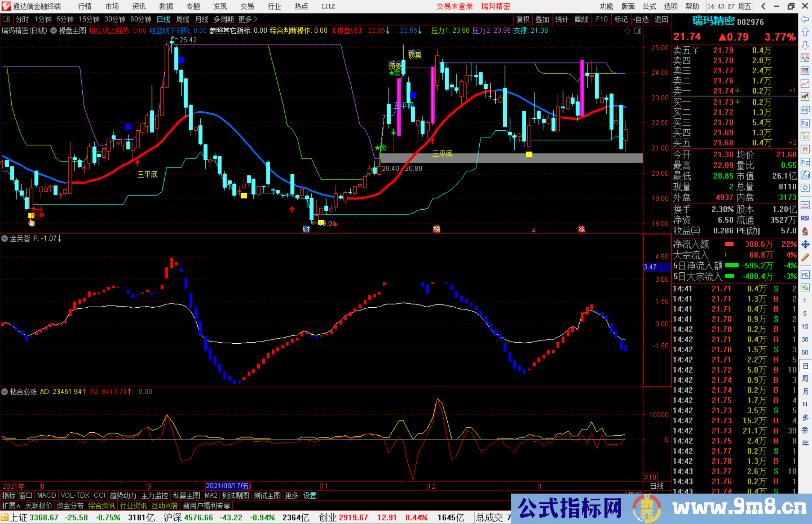Click the X10 scale label
The image size is (812, 524).
click(651, 477)
